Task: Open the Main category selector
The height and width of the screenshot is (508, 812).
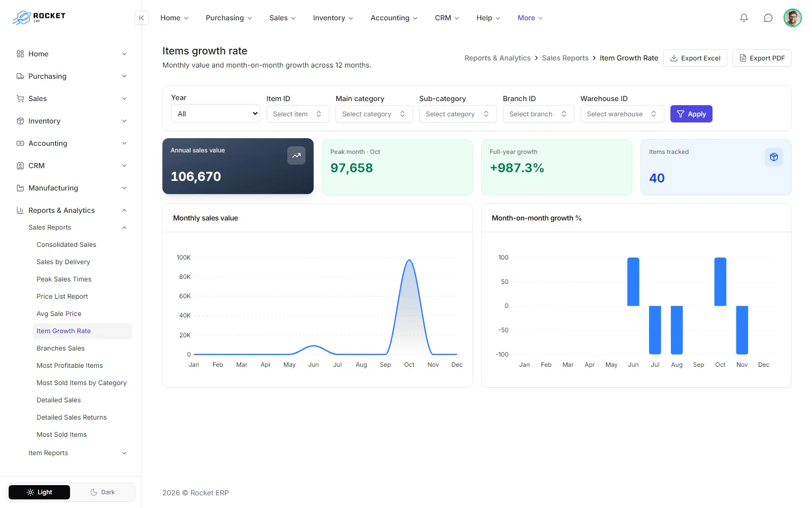Action: pyautogui.click(x=374, y=114)
